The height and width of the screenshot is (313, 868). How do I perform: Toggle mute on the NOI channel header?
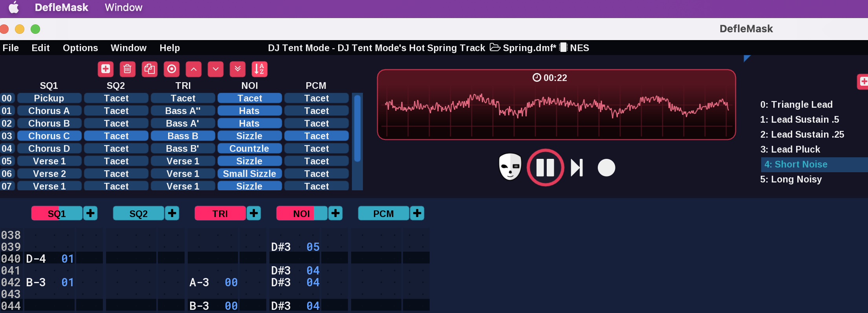(302, 213)
